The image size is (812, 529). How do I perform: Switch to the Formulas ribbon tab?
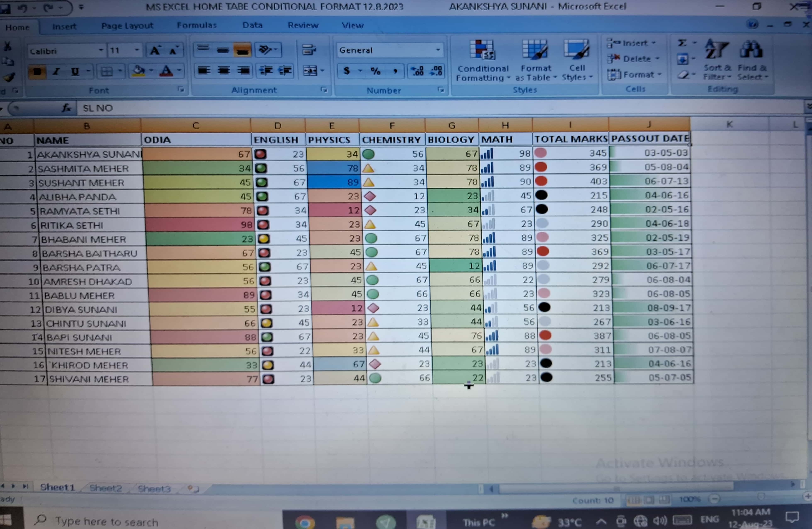point(197,25)
